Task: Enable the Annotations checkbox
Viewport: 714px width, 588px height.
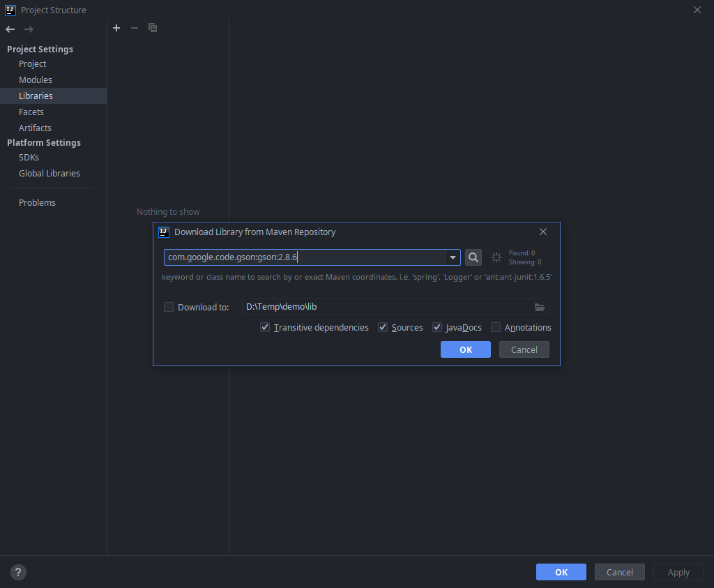Action: (x=496, y=327)
